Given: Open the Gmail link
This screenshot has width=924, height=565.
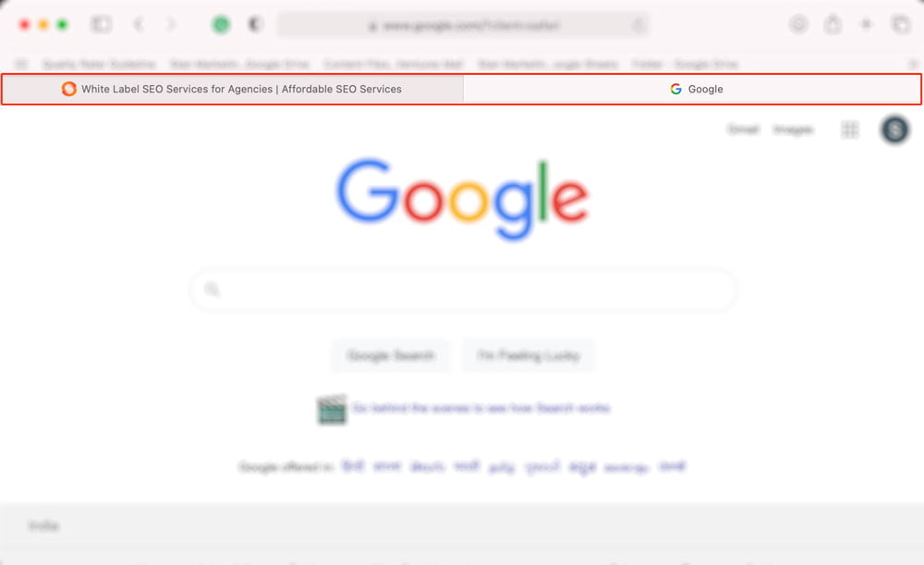Looking at the screenshot, I should (x=743, y=129).
